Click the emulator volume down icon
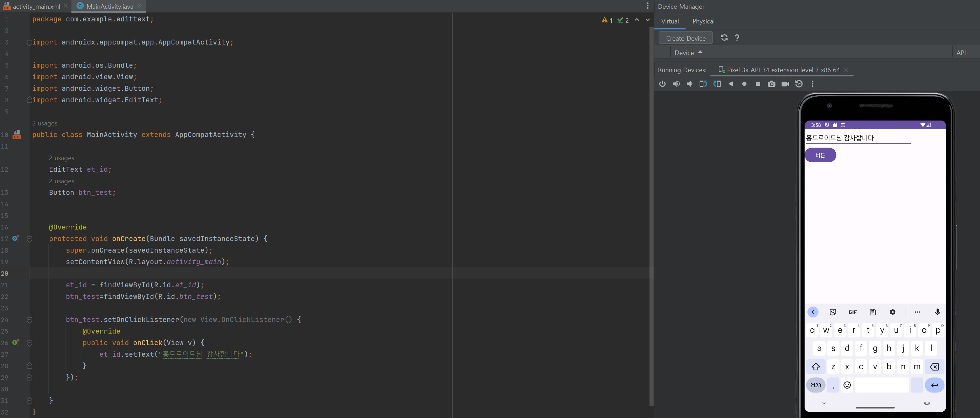Image resolution: width=980 pixels, height=418 pixels. pyautogui.click(x=689, y=84)
